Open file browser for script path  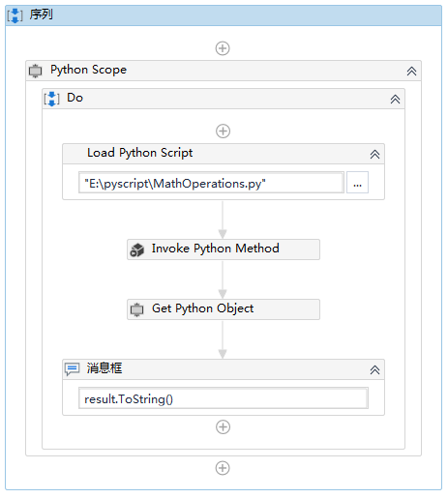pyautogui.click(x=357, y=183)
